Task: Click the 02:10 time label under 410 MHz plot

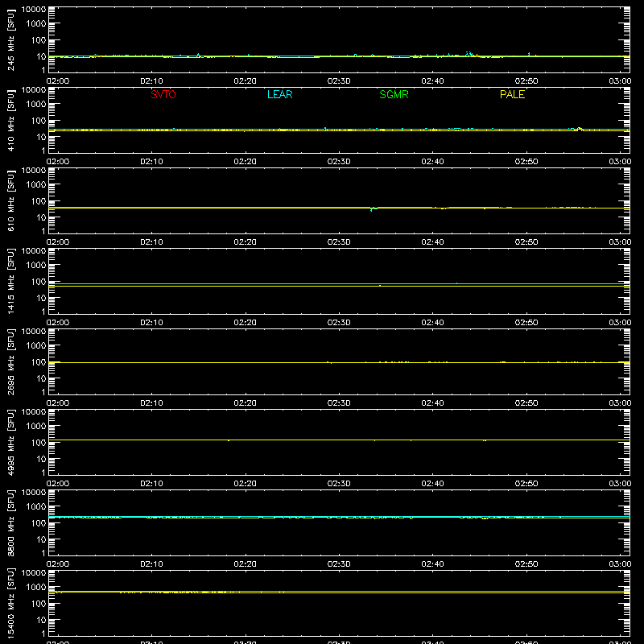Action: 151,162
